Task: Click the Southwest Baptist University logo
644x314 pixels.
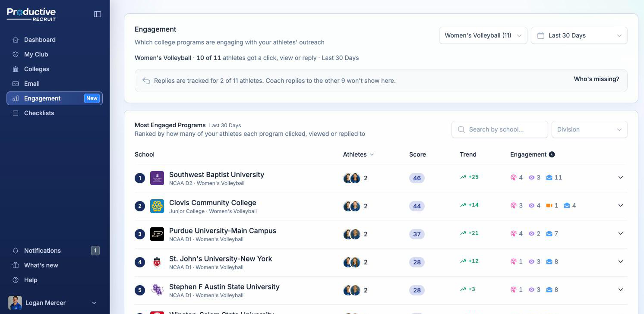Action: 157,178
